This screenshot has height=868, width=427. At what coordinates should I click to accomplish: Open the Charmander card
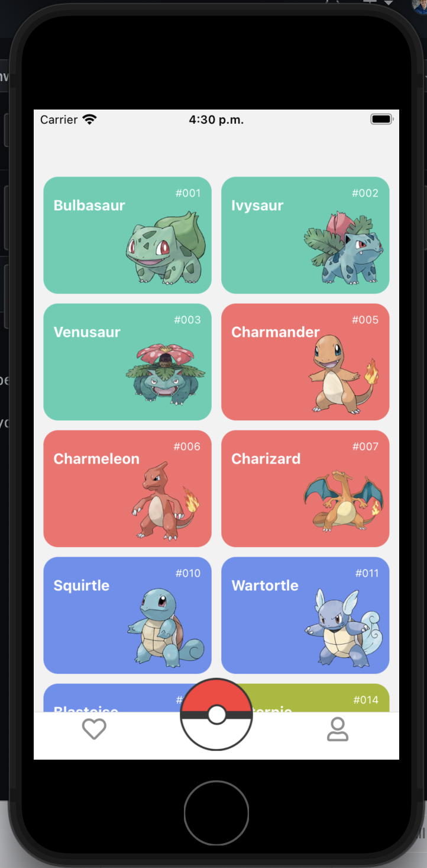(x=305, y=362)
